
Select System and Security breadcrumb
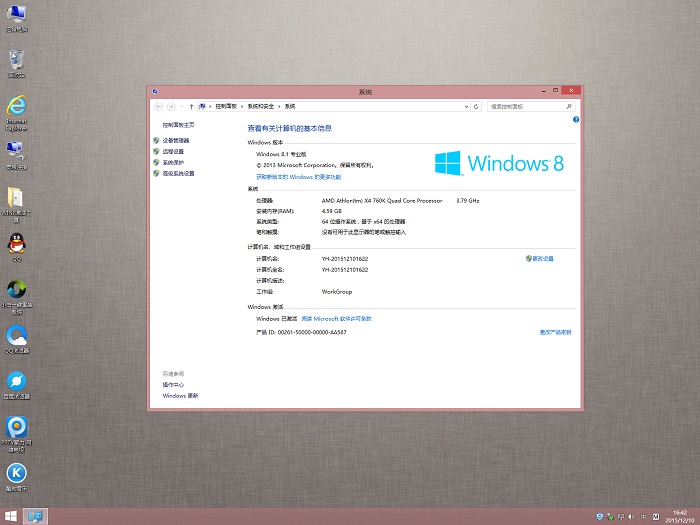(261, 106)
